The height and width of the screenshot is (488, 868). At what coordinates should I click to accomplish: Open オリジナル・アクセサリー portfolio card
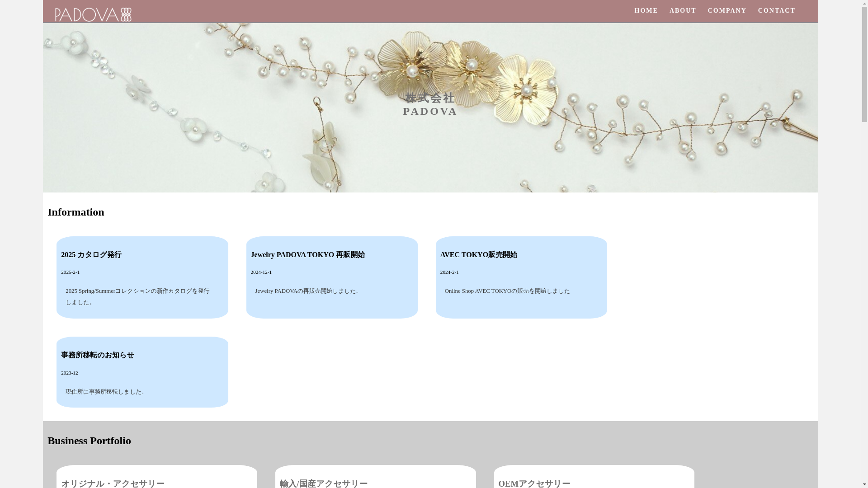point(157,476)
